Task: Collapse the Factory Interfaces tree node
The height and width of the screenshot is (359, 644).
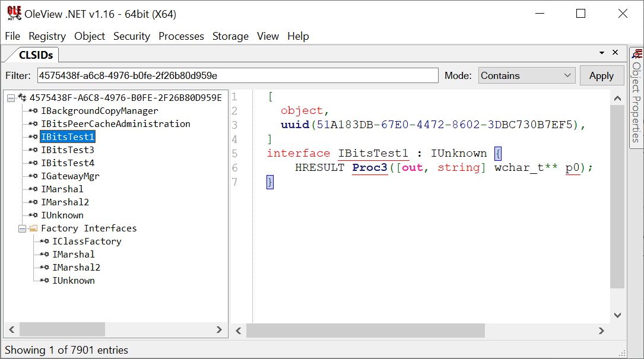Action: (22, 228)
